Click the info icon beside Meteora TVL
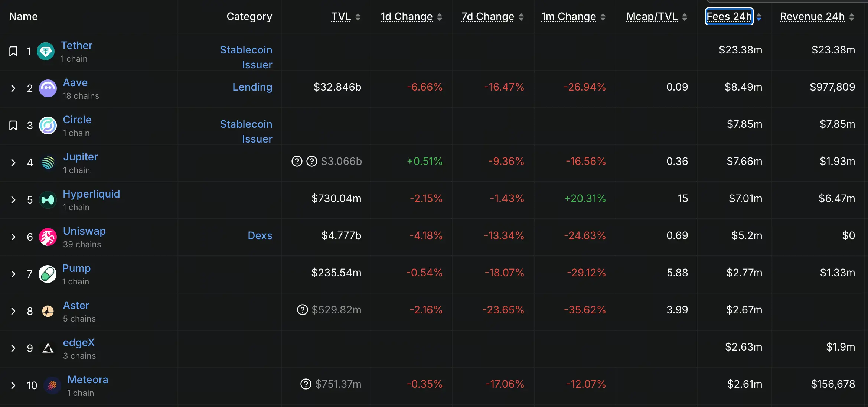The image size is (868, 407). 306,384
